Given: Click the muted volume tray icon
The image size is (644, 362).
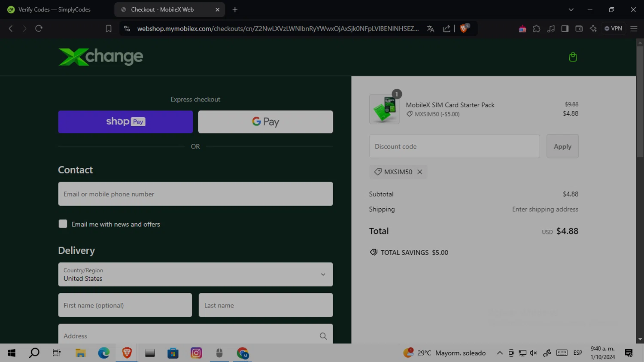Looking at the screenshot, I should (533, 353).
